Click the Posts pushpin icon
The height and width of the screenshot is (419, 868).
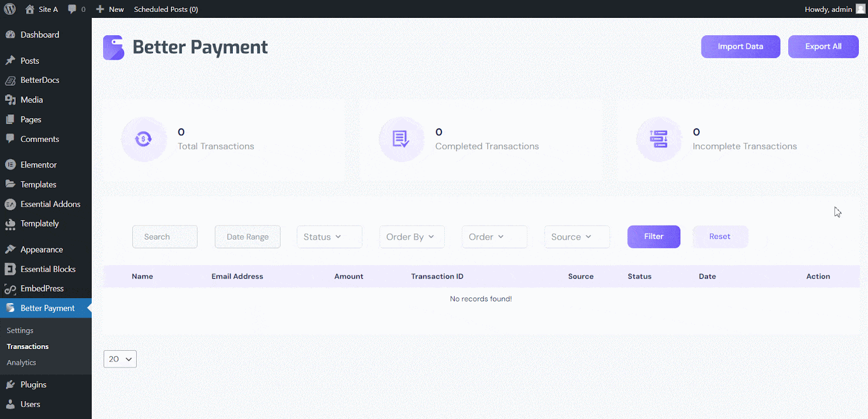pos(10,61)
